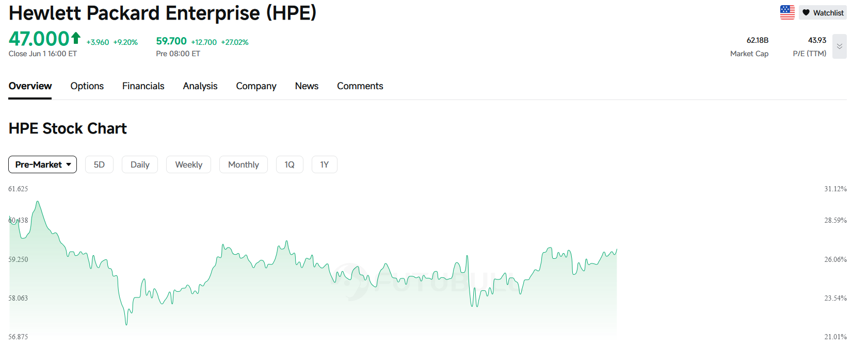Click the Hewlett Packard Enterprise (HPE) heading

point(163,13)
